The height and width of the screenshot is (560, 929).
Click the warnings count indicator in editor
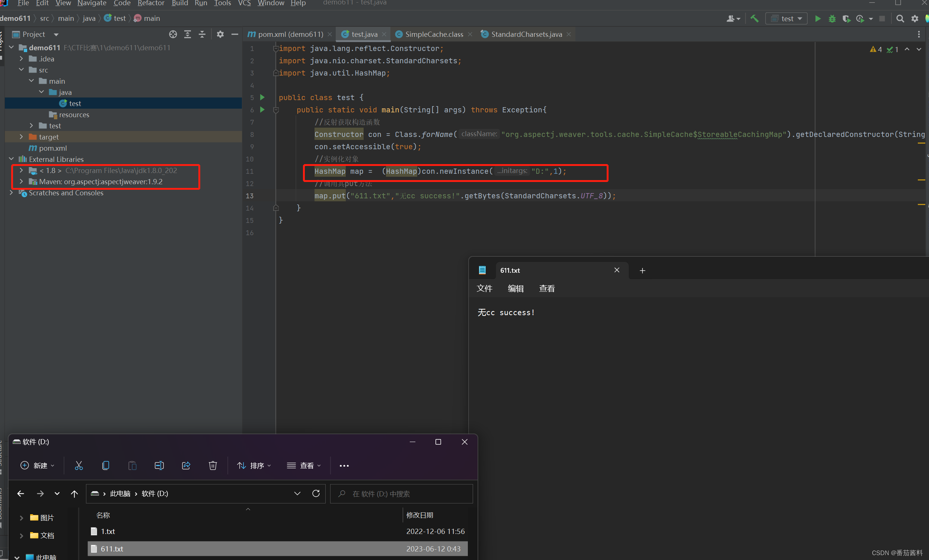click(876, 49)
